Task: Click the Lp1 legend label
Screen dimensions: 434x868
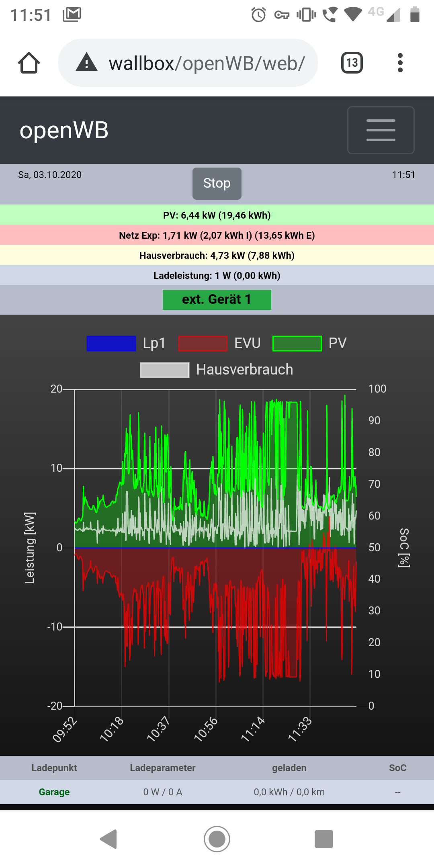Action: [x=154, y=343]
